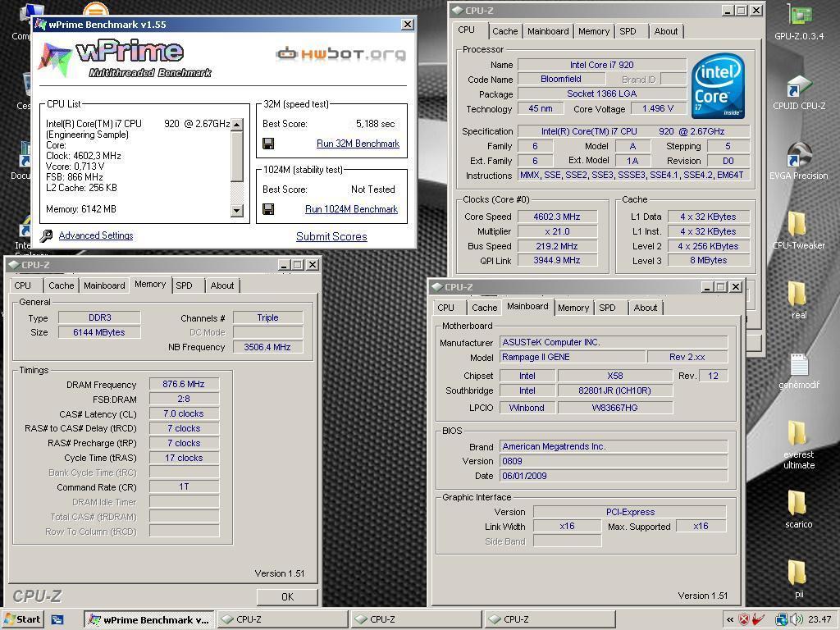Activate the second CPU-Z taskbar button
840x630 pixels.
point(416,620)
